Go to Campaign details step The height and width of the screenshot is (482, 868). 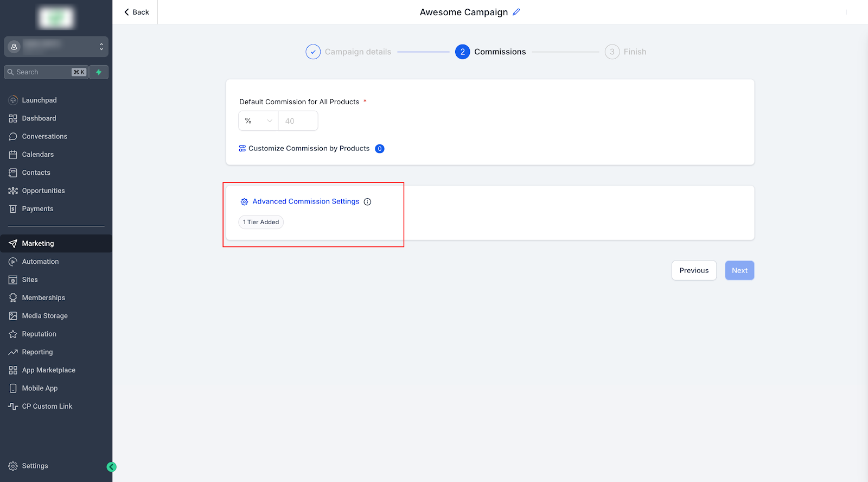pyautogui.click(x=348, y=52)
